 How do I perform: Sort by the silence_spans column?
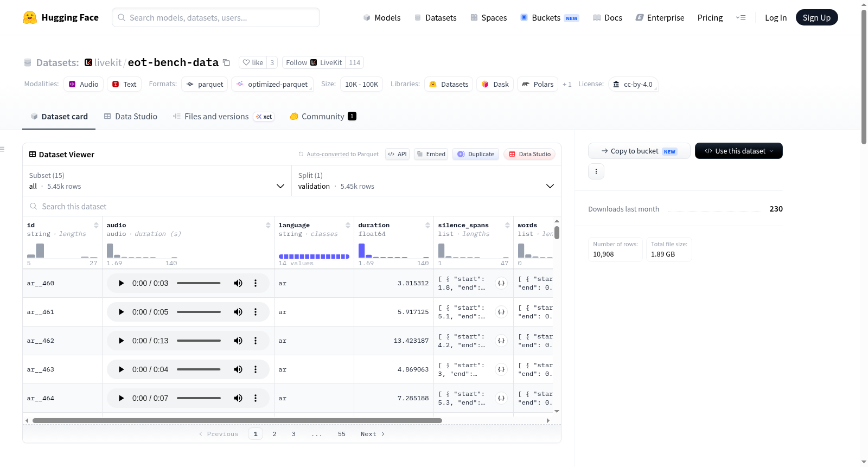[507, 225]
